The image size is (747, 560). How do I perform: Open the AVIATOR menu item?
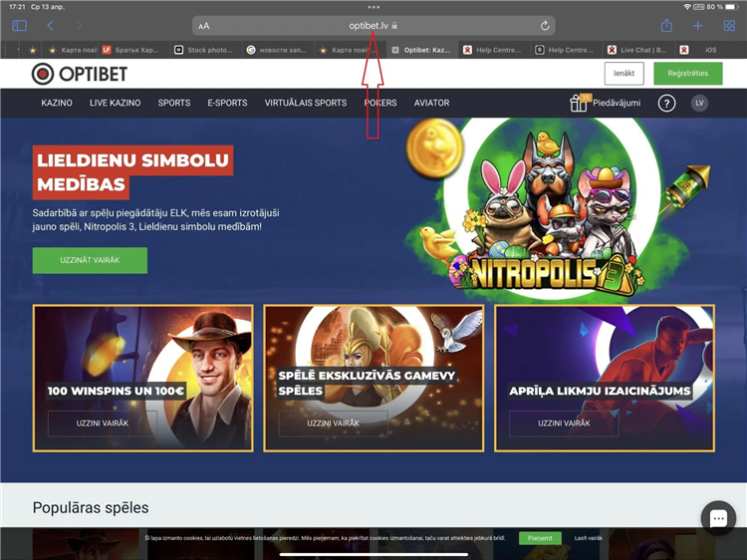[x=431, y=103]
